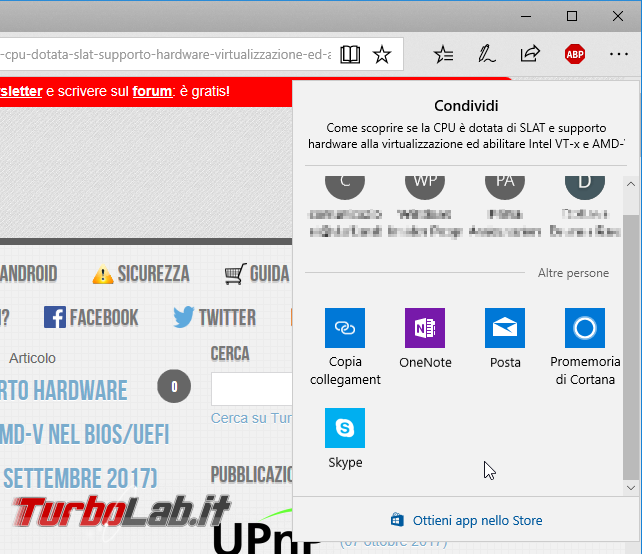Open the Android menu section
The image size is (642, 554).
pyautogui.click(x=29, y=274)
